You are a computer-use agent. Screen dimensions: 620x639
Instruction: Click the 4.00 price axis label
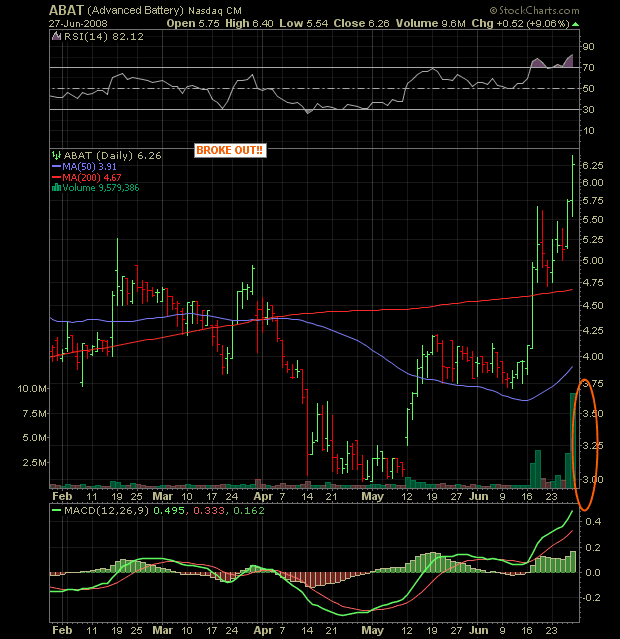point(593,357)
